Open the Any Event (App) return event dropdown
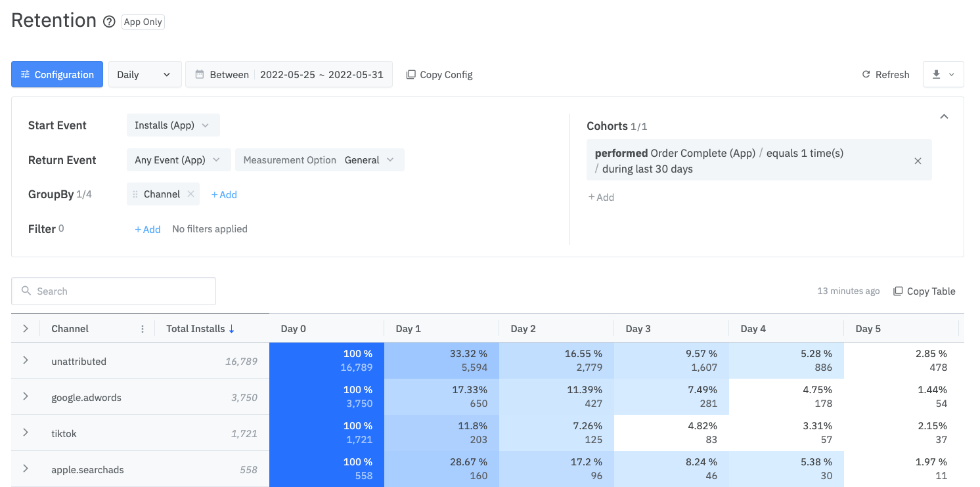This screenshot has width=980, height=487. 178,159
